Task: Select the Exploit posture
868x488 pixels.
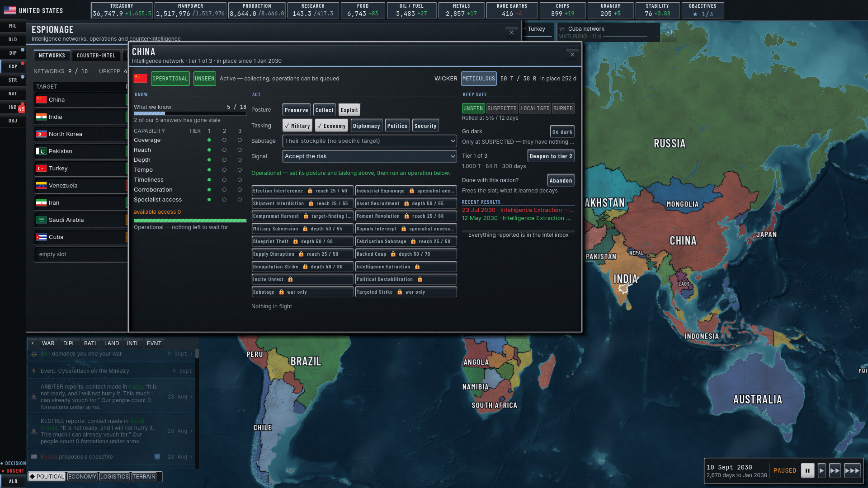Action: pyautogui.click(x=349, y=110)
